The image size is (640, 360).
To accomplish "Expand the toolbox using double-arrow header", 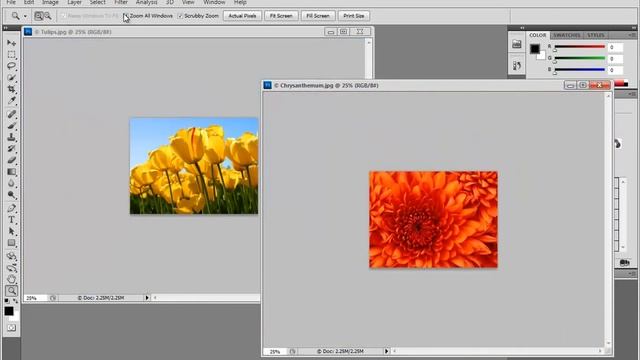I will click(x=6, y=28).
